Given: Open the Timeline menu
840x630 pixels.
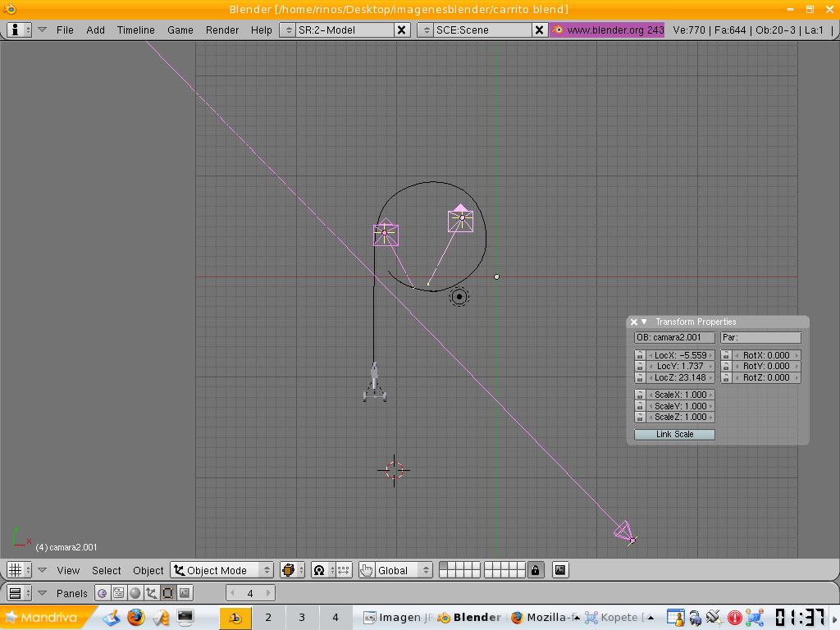Looking at the screenshot, I should pos(135,30).
